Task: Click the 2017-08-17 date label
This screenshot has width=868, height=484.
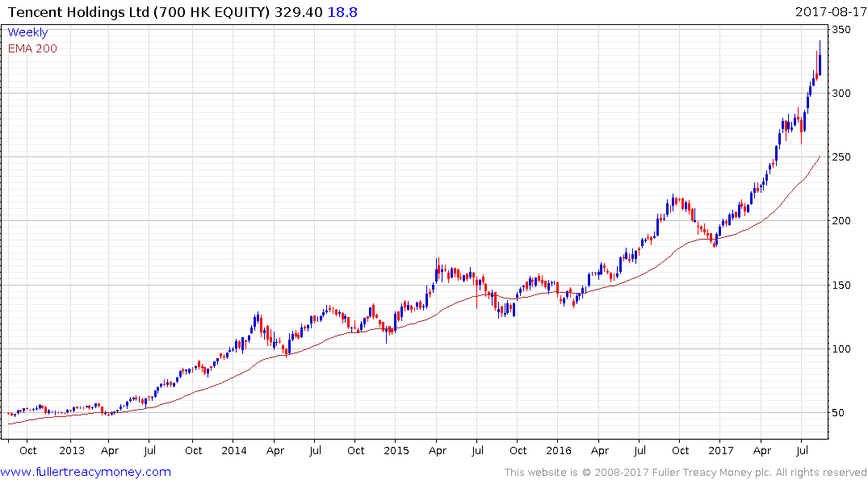Action: (x=831, y=11)
